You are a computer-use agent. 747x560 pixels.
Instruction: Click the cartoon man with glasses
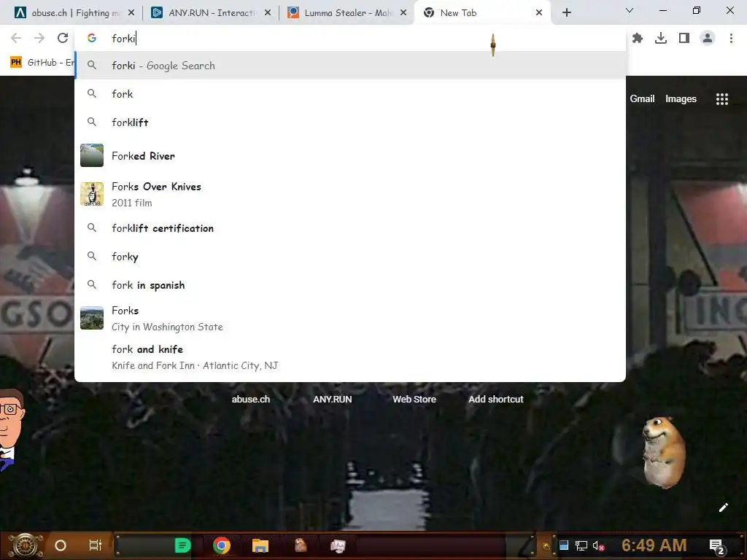pos(10,429)
